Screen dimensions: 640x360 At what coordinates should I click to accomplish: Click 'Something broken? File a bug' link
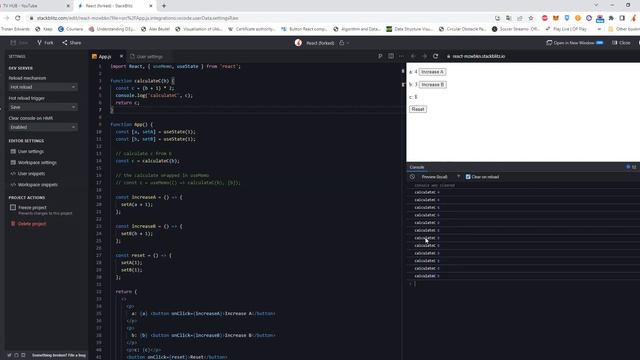click(59, 355)
